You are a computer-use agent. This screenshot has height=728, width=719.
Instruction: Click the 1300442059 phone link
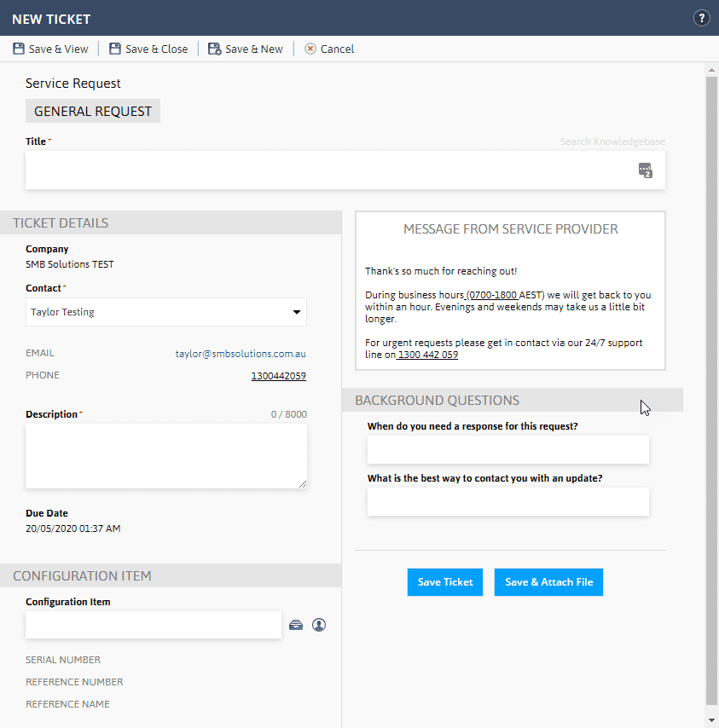point(279,376)
